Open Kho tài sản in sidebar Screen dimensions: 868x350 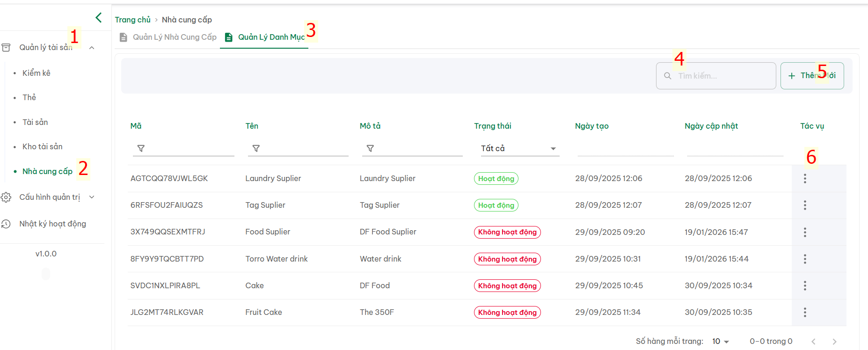pyautogui.click(x=43, y=146)
